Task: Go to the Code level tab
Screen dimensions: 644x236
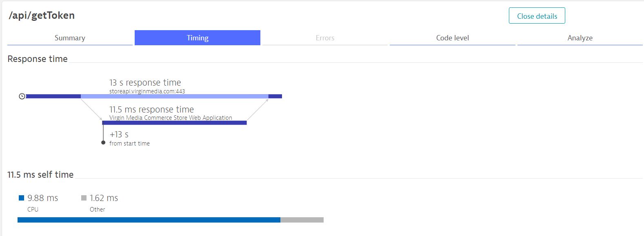Action: [452, 38]
